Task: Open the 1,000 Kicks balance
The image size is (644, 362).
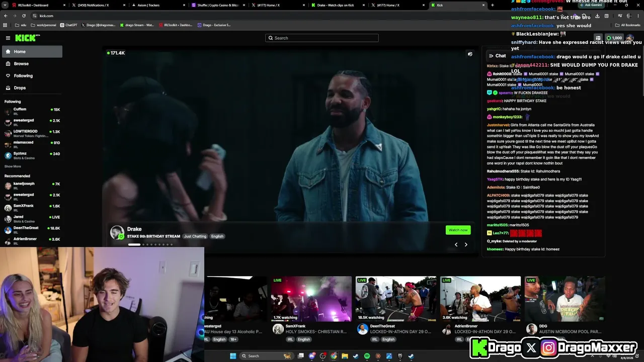Action: pos(614,38)
